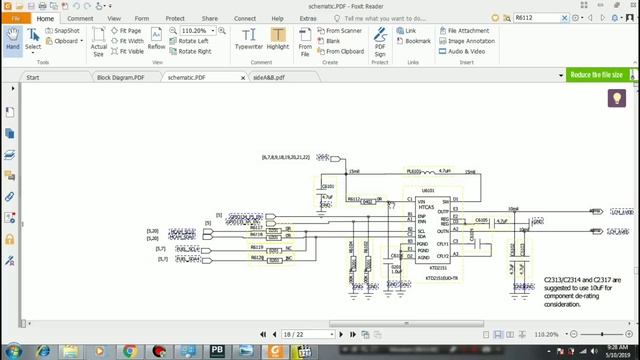Create PDF From Clipboard
The width and height of the screenshot is (640, 360).
coord(341,51)
